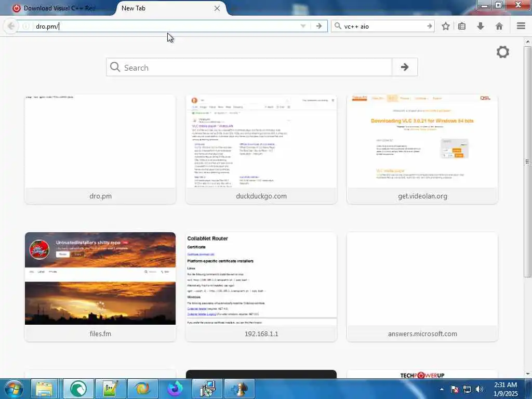Open the duckduckgo.com tile

click(261, 150)
